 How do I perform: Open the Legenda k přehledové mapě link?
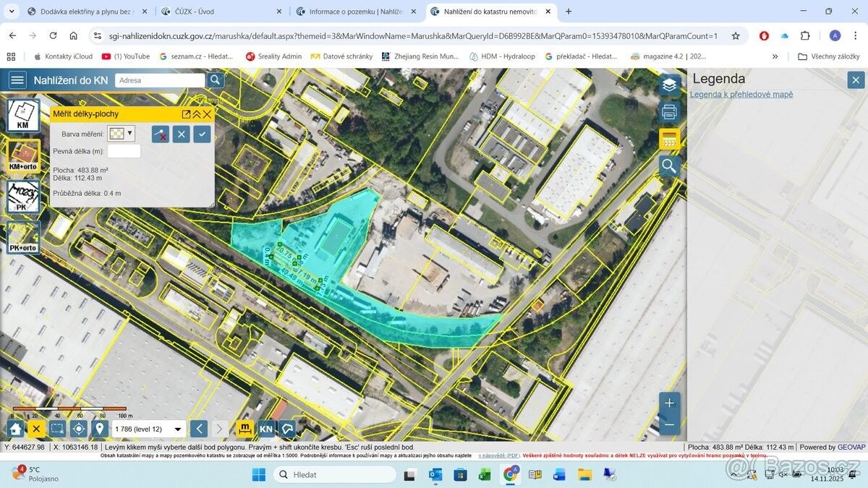click(741, 95)
